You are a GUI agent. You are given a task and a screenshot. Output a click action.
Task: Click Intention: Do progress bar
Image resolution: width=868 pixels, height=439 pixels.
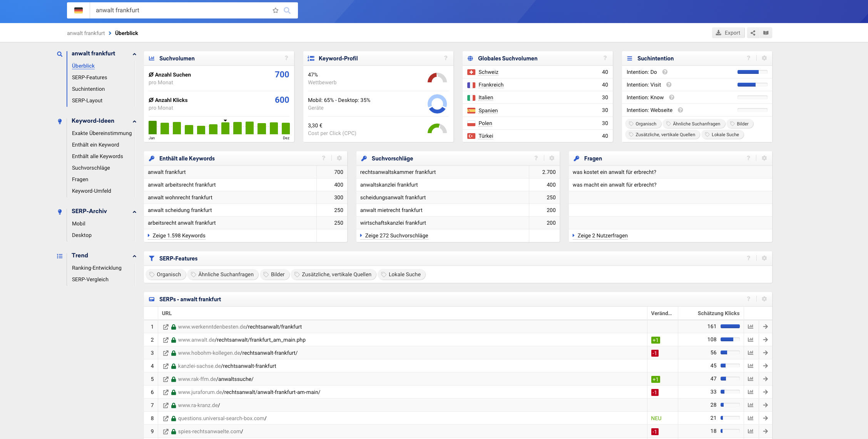(x=752, y=72)
